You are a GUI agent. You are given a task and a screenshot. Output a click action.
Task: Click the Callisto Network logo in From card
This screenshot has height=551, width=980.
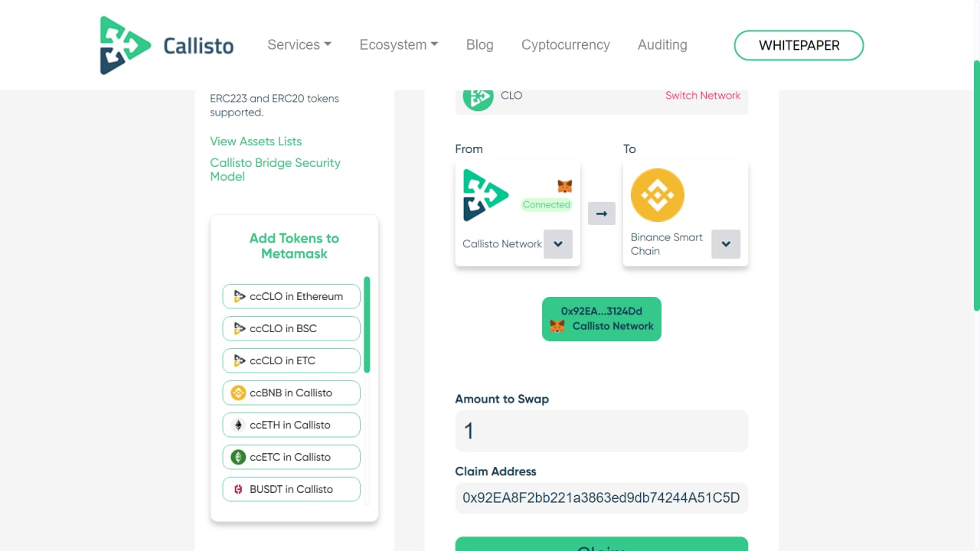point(485,195)
